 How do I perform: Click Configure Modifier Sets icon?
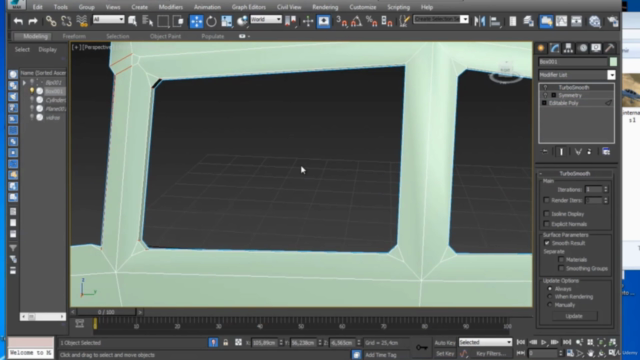coord(606,151)
